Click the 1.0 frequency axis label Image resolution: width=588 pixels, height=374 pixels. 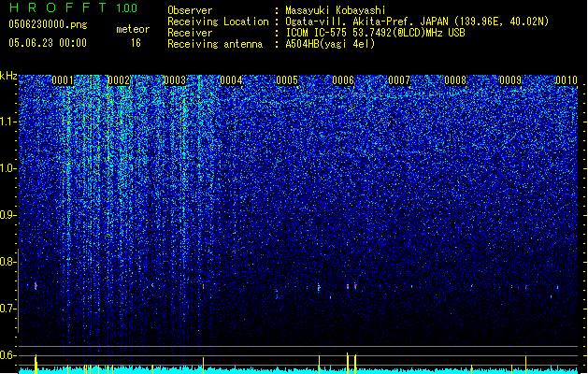point(8,168)
